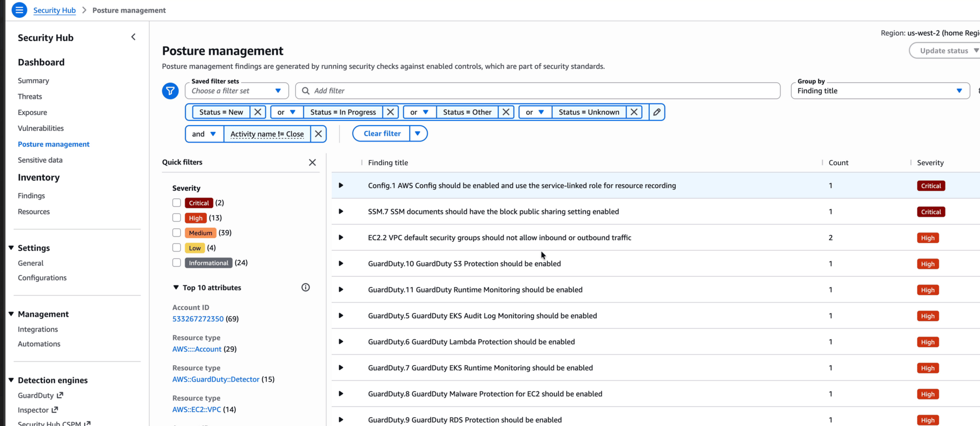The height and width of the screenshot is (426, 980).
Task: Expand the GuardDuty.5 EKS Audit Log row
Action: (x=341, y=316)
